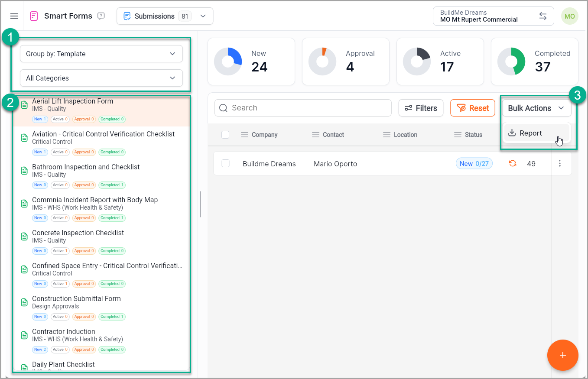Click the orange plus add button
This screenshot has width=588, height=379.
[x=562, y=355]
